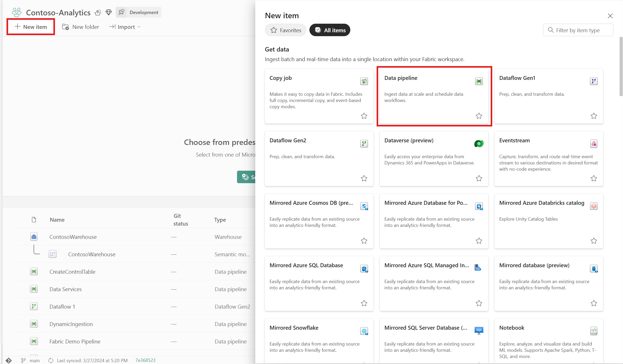This screenshot has height=364, width=623.
Task: Select the Eventstream card title
Action: [x=514, y=141]
